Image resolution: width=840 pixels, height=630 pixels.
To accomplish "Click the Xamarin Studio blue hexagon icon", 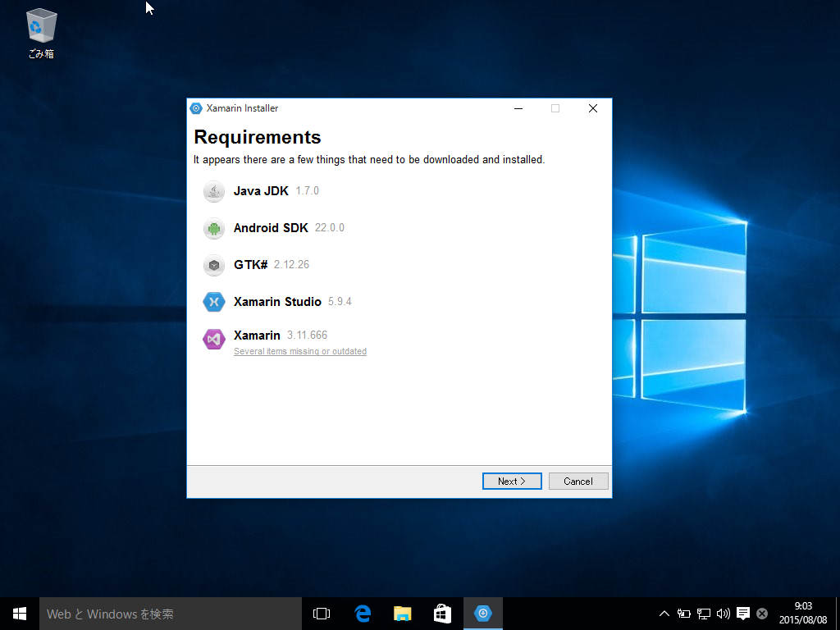I will (x=214, y=302).
